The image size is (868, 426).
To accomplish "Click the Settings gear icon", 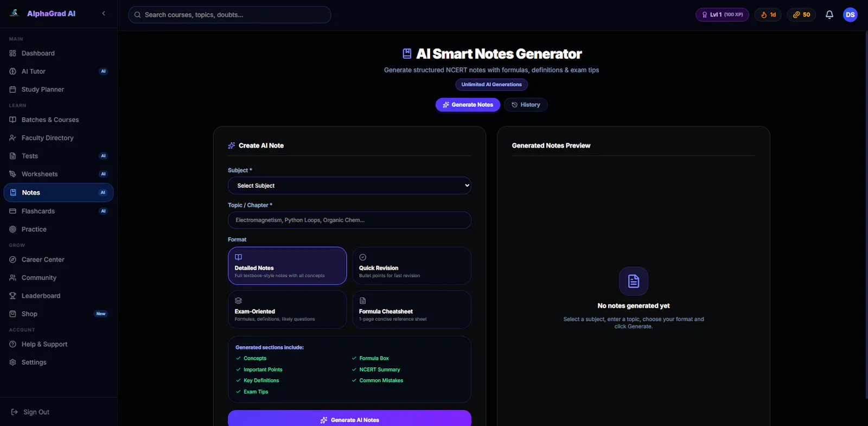I will click(x=12, y=363).
